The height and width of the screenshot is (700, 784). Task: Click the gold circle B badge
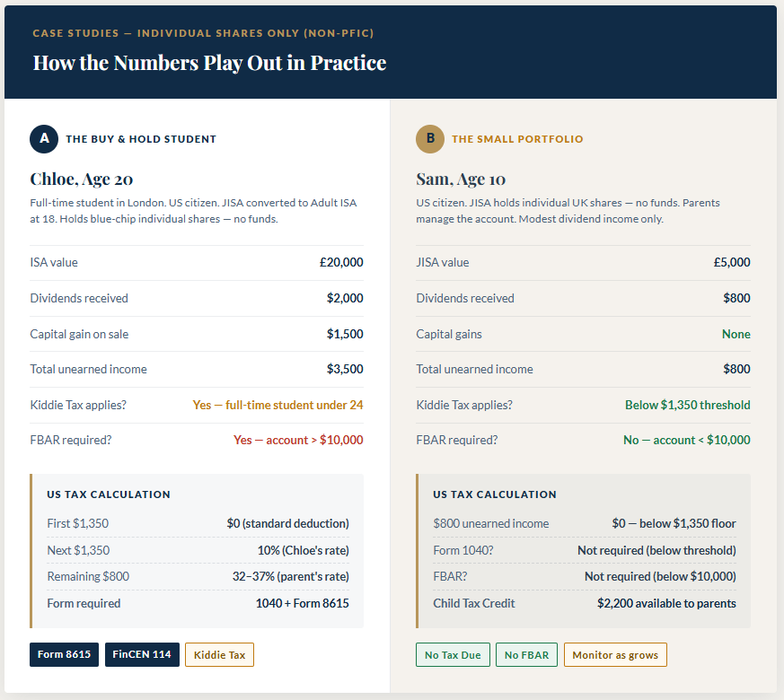[x=430, y=139]
